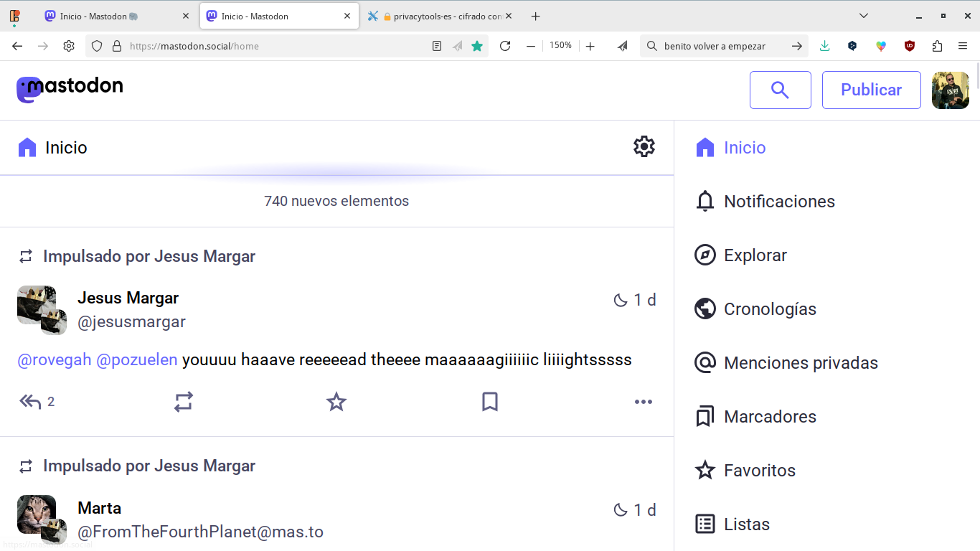Zoom in with the plus button

coord(590,46)
